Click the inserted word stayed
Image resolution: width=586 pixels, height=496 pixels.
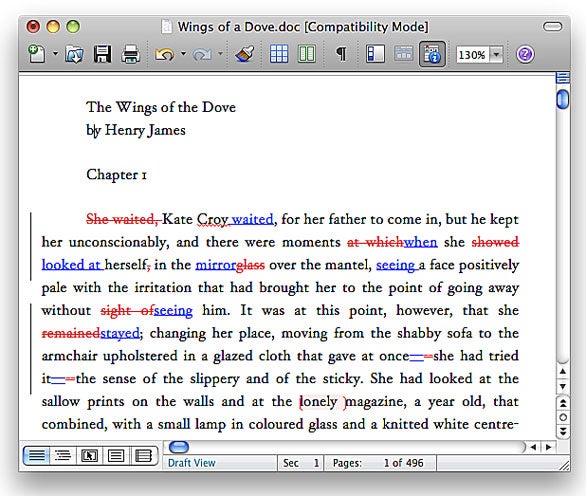click(x=120, y=333)
